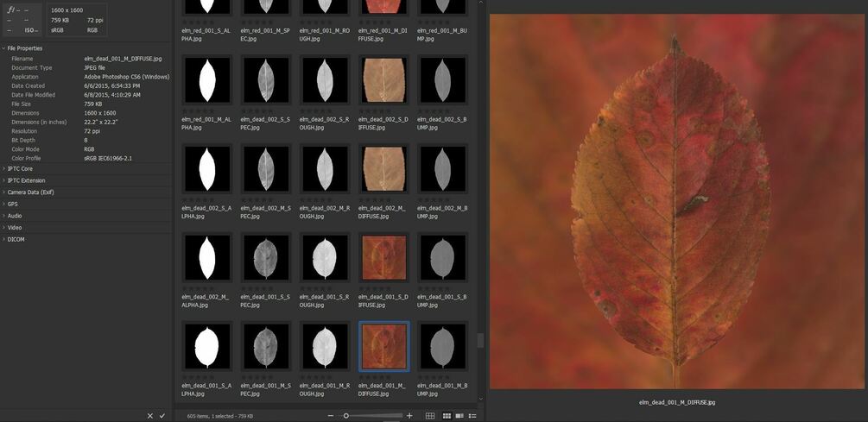
Task: Apply metadata changes with the checkmark icon
Action: point(162,415)
